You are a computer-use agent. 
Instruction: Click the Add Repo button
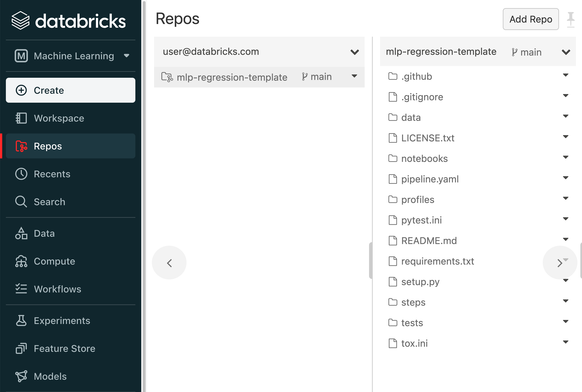coord(531,19)
